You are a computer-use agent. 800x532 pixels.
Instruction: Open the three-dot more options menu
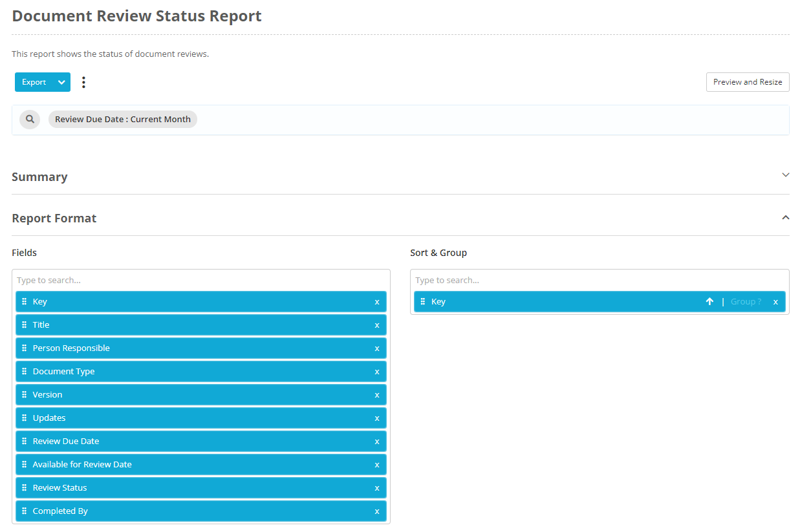[x=83, y=82]
